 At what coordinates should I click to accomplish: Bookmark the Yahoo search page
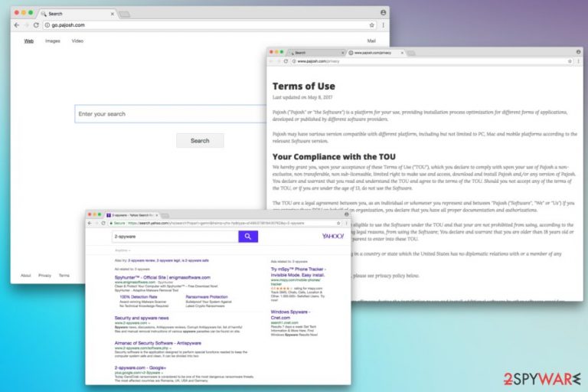pyautogui.click(x=338, y=224)
